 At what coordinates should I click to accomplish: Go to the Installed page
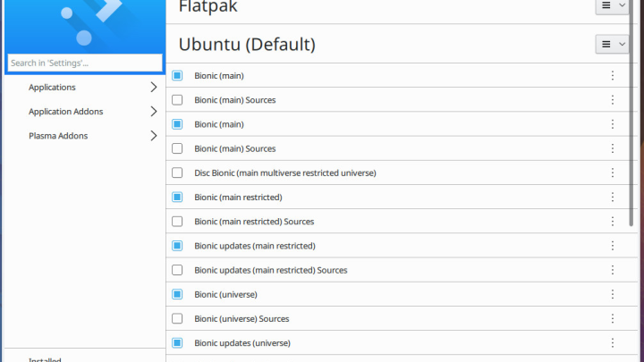46,358
